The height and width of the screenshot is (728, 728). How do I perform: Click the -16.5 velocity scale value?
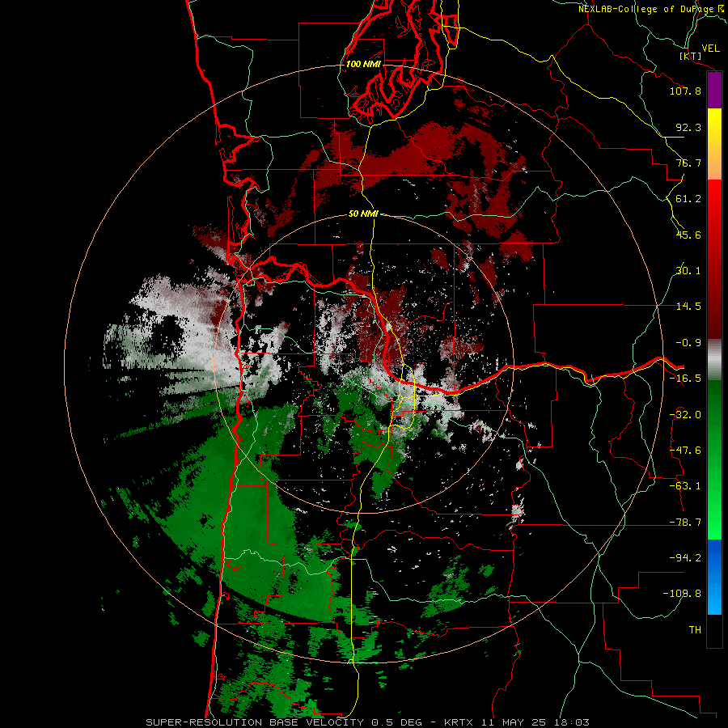(685, 379)
